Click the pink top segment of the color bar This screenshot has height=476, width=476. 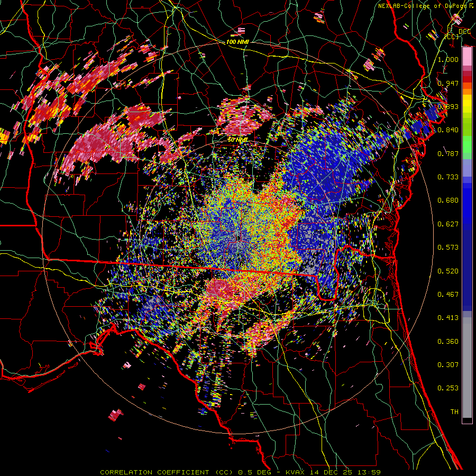(467, 57)
